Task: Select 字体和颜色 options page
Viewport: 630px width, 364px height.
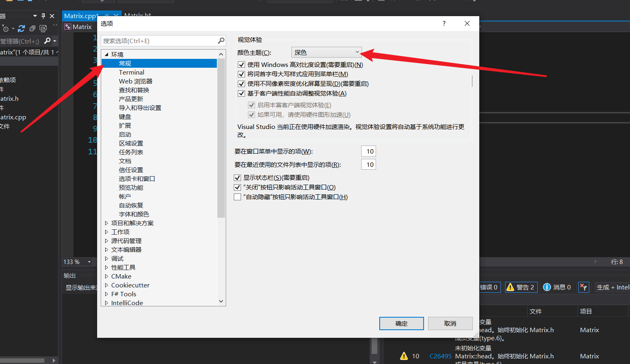Action: [x=134, y=214]
